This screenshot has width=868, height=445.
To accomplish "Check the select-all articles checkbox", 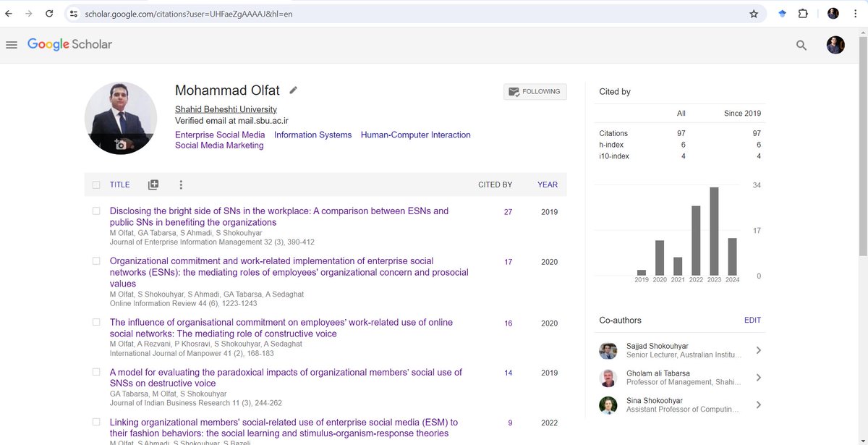I will pyautogui.click(x=96, y=185).
